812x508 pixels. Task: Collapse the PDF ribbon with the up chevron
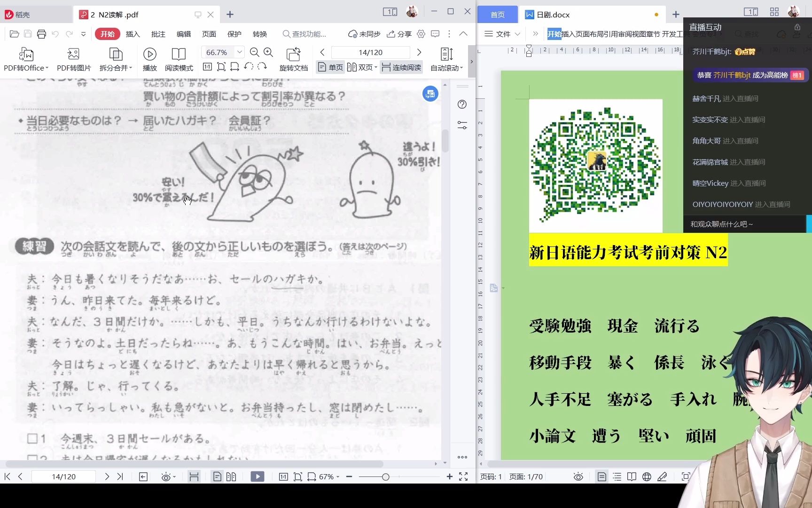(x=463, y=34)
